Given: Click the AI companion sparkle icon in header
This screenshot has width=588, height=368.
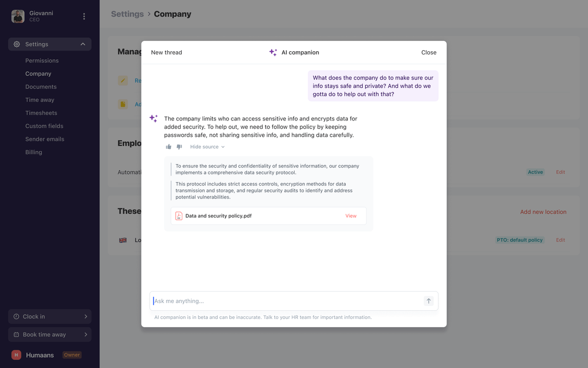Looking at the screenshot, I should 273,52.
